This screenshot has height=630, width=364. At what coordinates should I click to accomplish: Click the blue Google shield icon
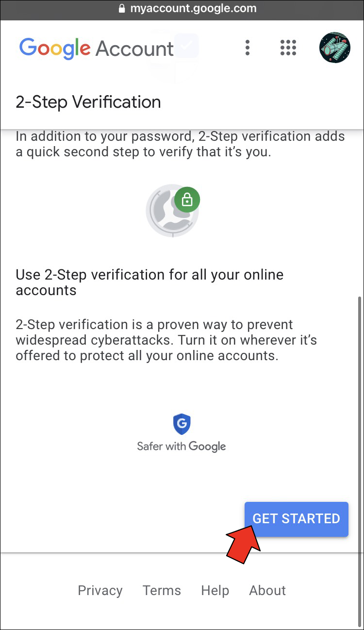click(x=182, y=424)
